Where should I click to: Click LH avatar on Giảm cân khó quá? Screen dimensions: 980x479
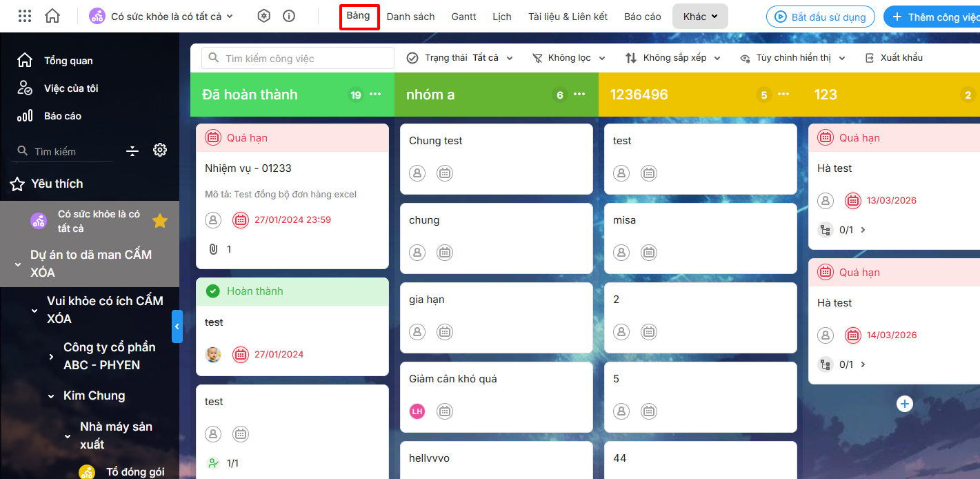coord(417,411)
